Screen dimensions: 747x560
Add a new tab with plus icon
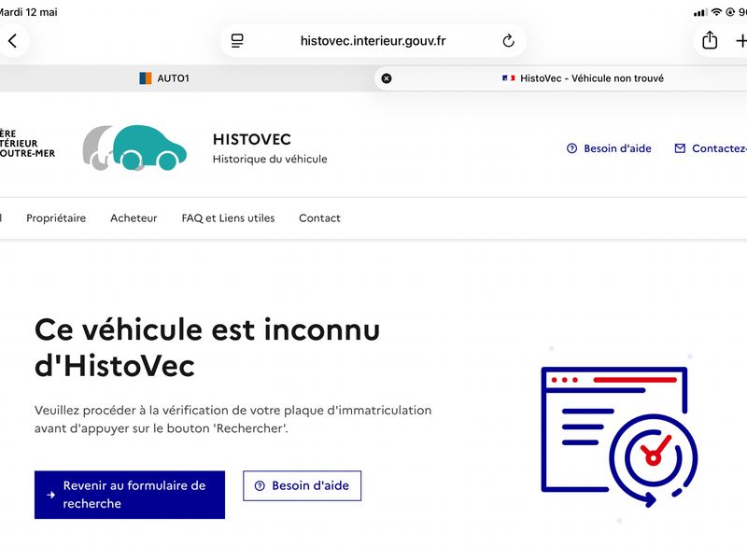pos(740,41)
